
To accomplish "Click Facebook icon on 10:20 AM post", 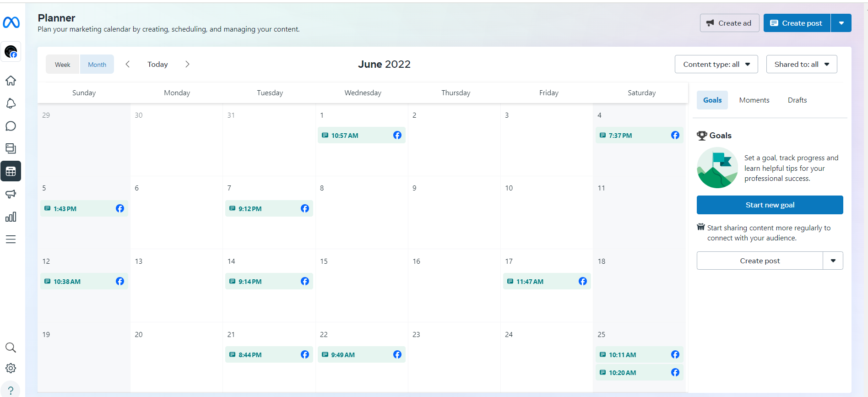I will (x=675, y=372).
